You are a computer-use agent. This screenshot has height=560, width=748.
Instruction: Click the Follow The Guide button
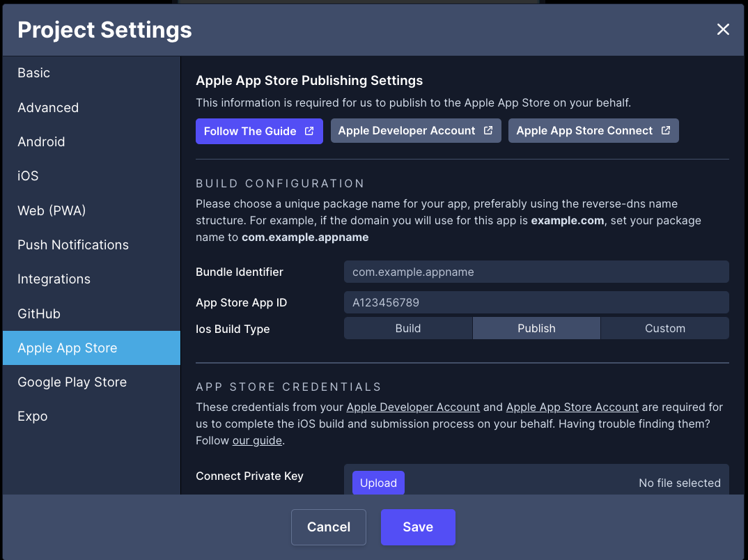pos(259,131)
